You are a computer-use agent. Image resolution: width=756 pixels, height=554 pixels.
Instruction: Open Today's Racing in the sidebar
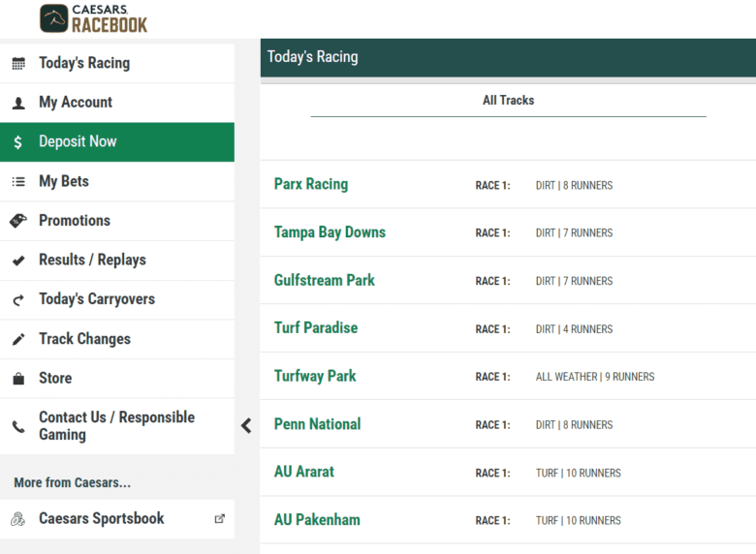click(x=117, y=63)
